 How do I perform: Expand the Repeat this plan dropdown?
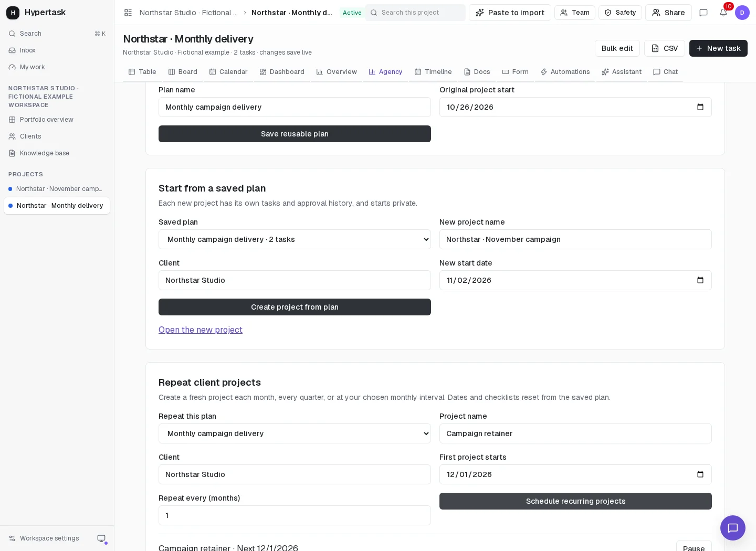pos(295,433)
